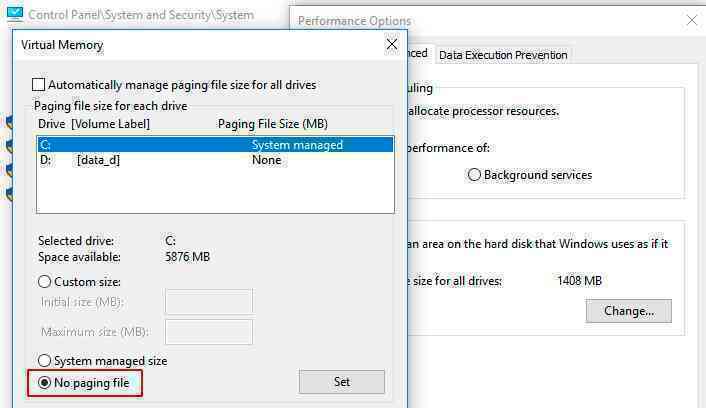Click the Set button
706x408 pixels.
click(x=342, y=382)
